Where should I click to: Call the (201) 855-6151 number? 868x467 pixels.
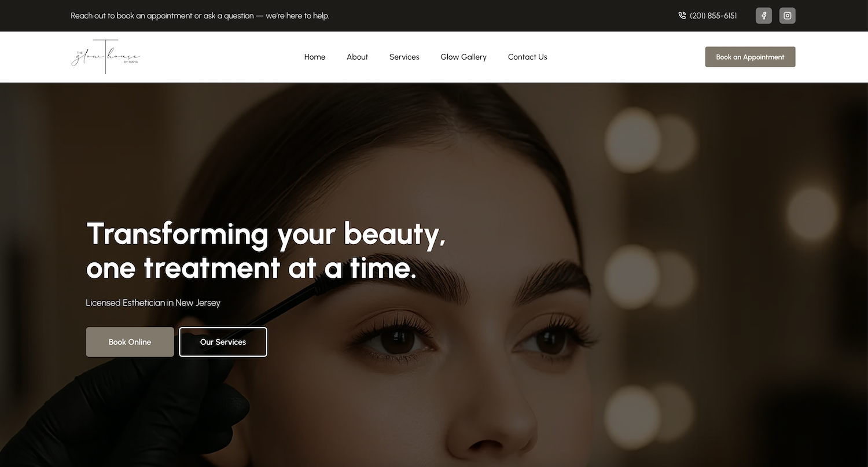click(713, 16)
